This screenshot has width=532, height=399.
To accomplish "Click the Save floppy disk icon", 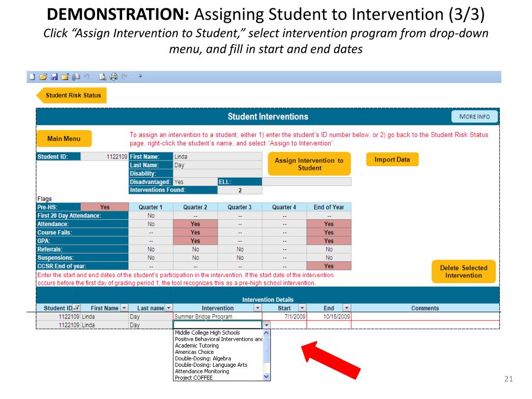I will (x=54, y=77).
